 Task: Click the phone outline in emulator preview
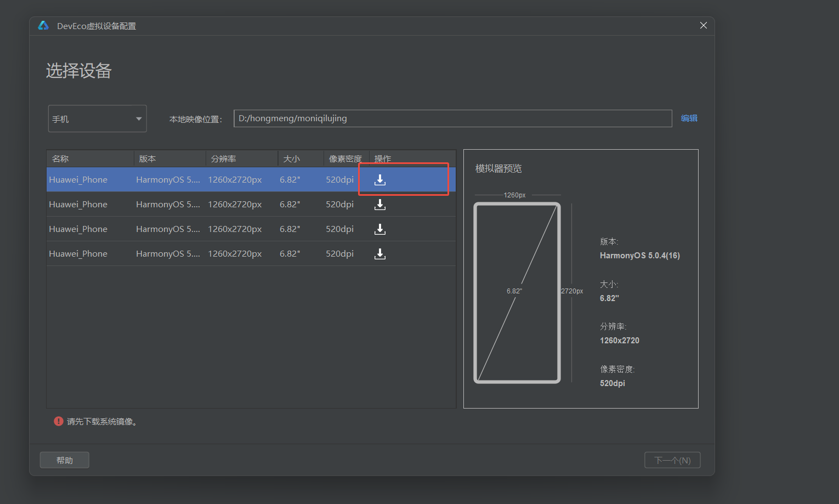coord(517,293)
